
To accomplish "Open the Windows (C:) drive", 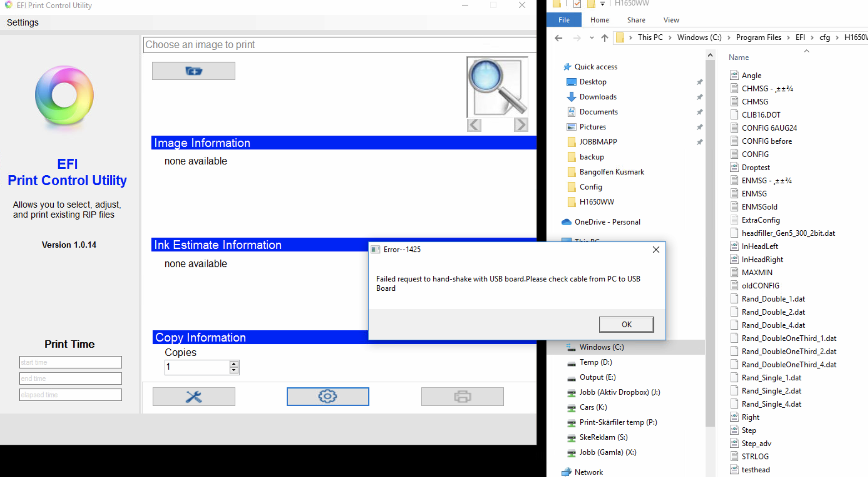I will pyautogui.click(x=601, y=347).
